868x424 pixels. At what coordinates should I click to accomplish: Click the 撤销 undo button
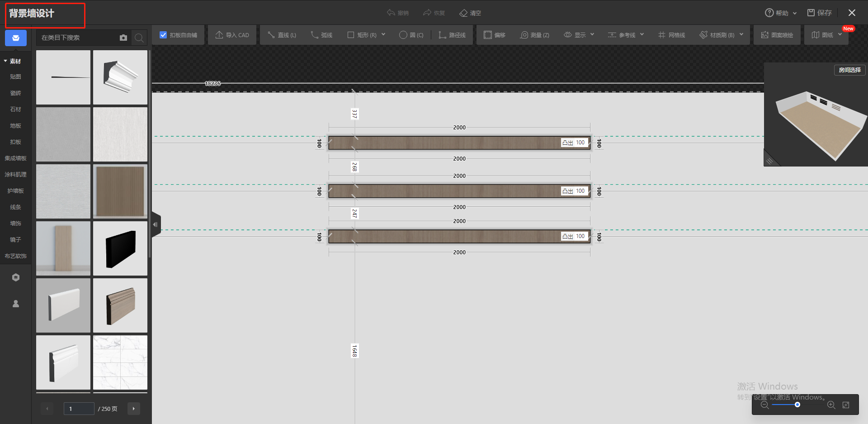(398, 13)
